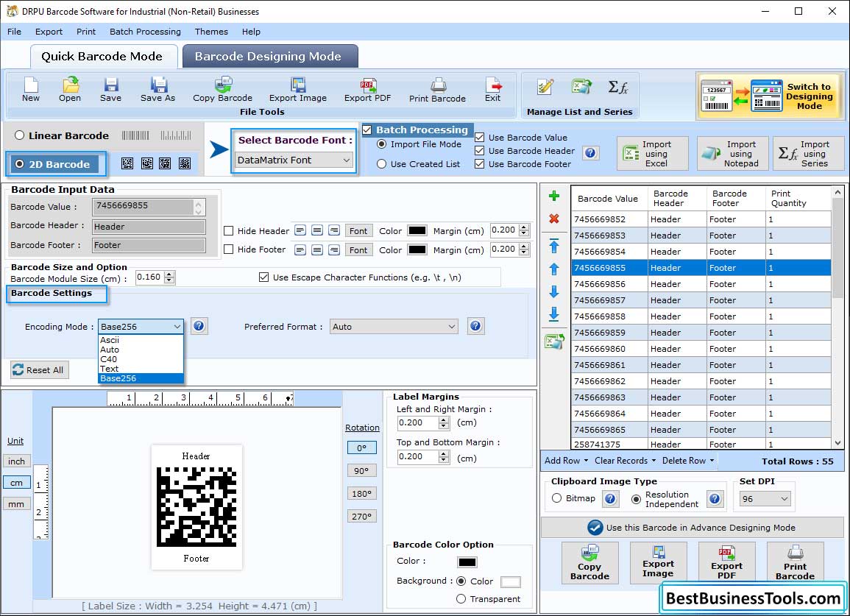
Task: Open the Export menu
Action: point(49,32)
